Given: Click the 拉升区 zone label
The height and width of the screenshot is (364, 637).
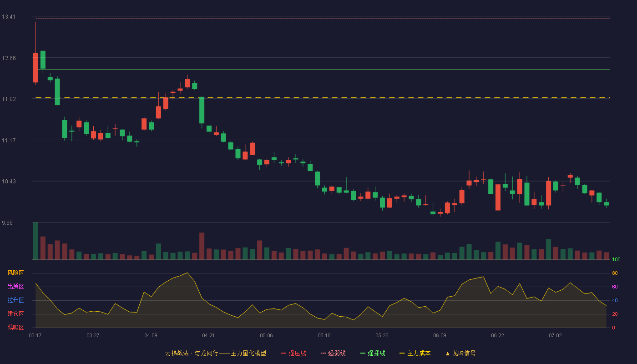Looking at the screenshot, I should coord(15,300).
